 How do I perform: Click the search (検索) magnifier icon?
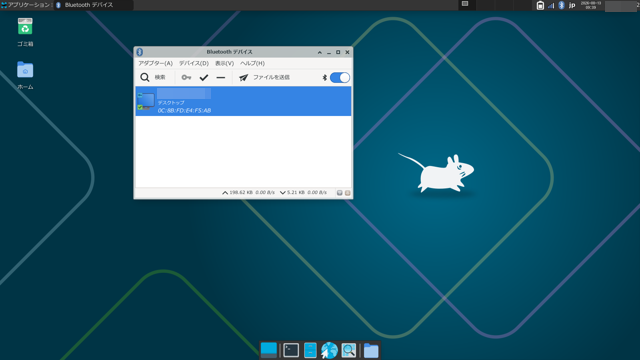(x=144, y=77)
